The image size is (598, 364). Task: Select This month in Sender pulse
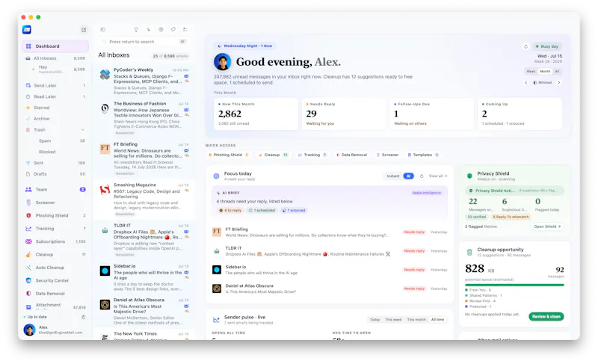416,319
